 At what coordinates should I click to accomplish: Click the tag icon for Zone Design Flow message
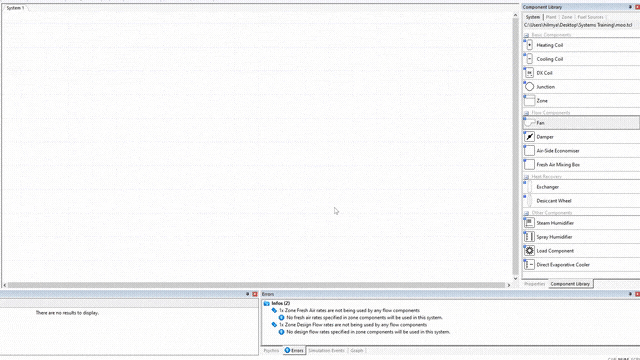pos(274,324)
